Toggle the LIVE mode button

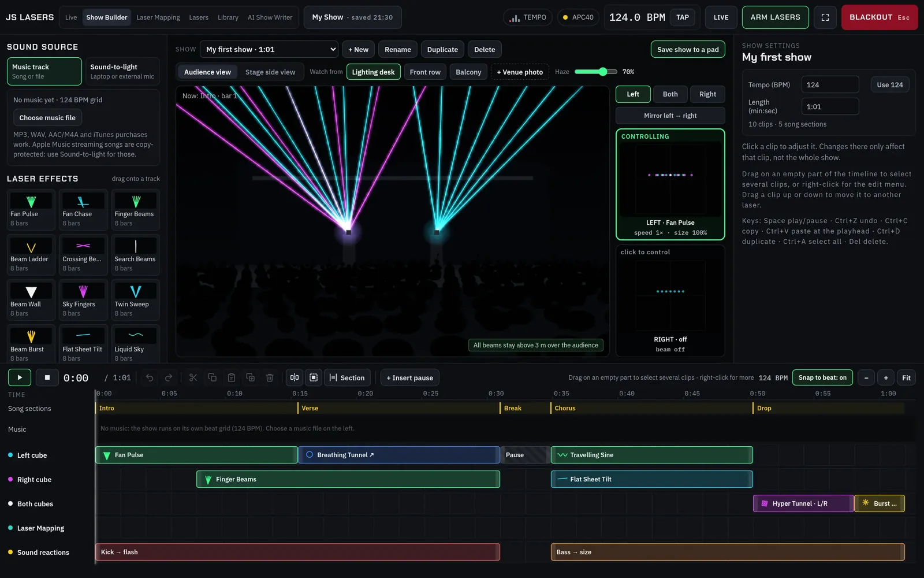point(721,17)
